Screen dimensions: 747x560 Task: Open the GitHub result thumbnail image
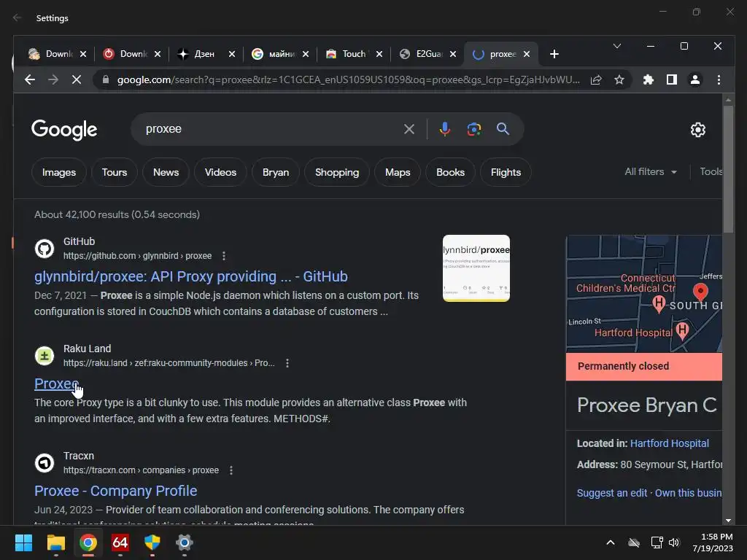[x=476, y=268]
